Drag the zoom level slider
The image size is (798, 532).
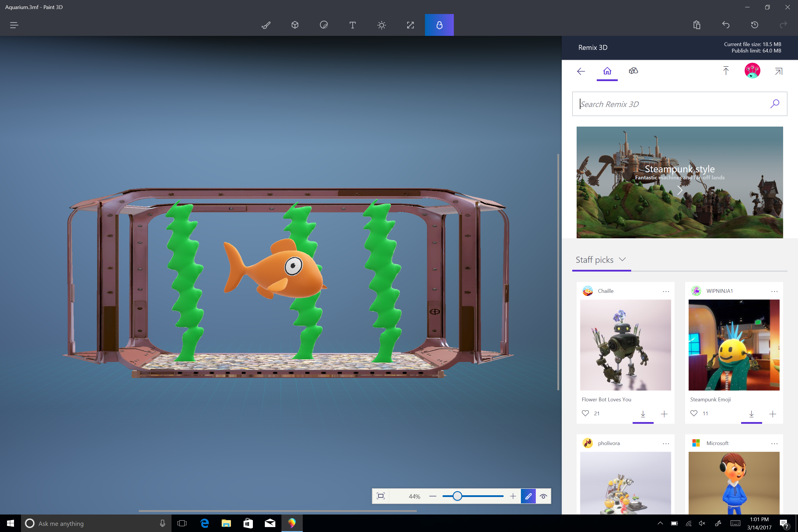456,496
